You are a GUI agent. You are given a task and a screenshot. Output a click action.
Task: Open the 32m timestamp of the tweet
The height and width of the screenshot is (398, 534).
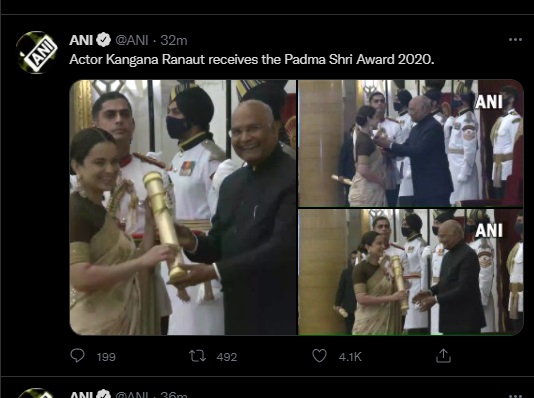coord(174,41)
